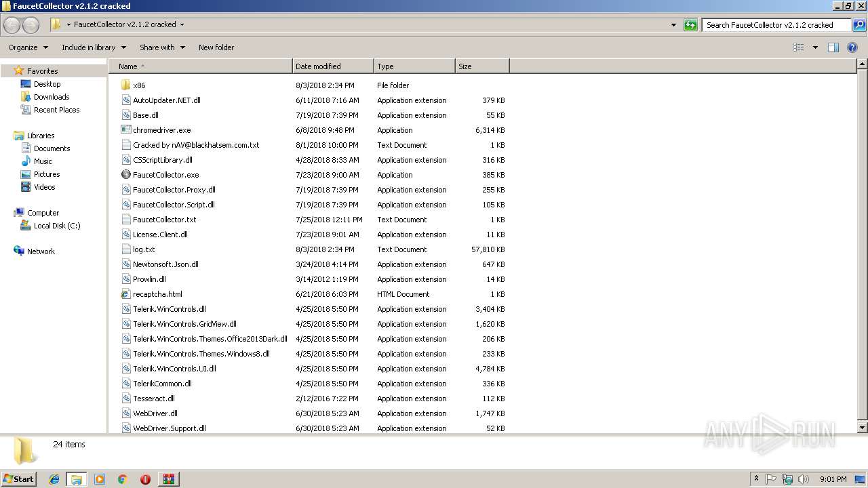
Task: Open the Include in library menu
Action: pyautogui.click(x=94, y=47)
